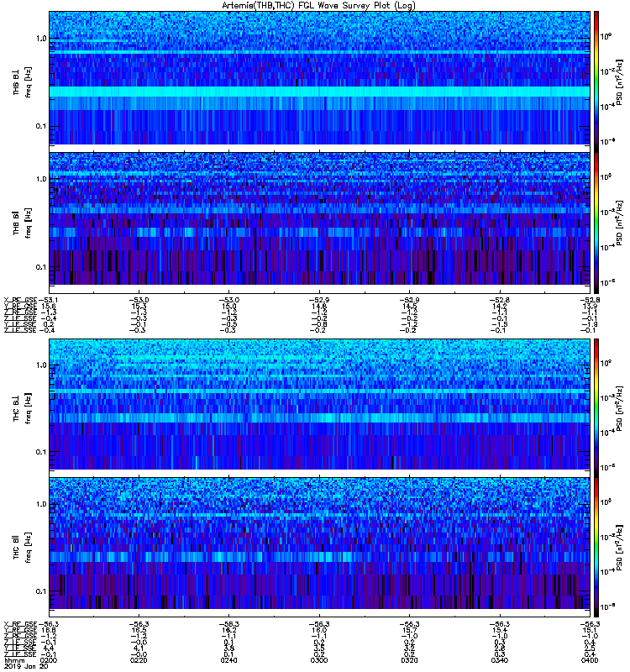Click the color bar beside THC B-parallel panel
The width and height of the screenshot is (630, 672).
[x=596, y=548]
